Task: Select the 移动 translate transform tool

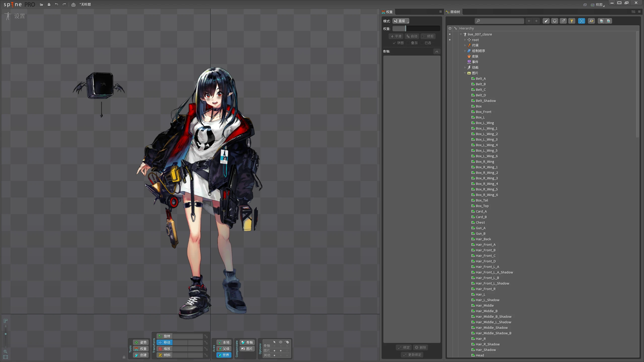Action: tap(164, 342)
